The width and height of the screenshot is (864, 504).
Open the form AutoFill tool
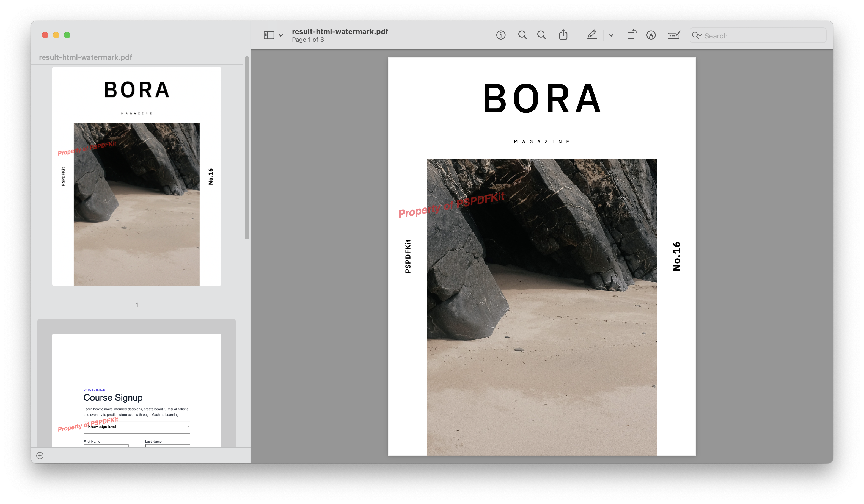pyautogui.click(x=673, y=35)
